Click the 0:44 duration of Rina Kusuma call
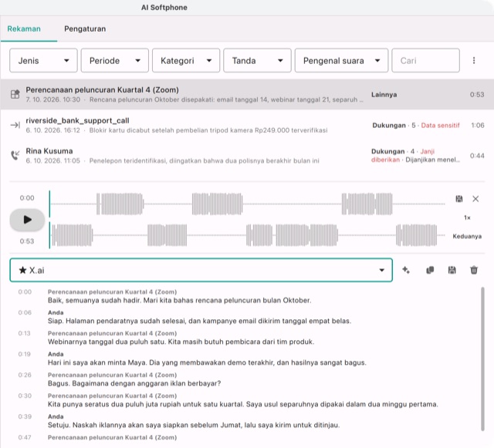 477,156
